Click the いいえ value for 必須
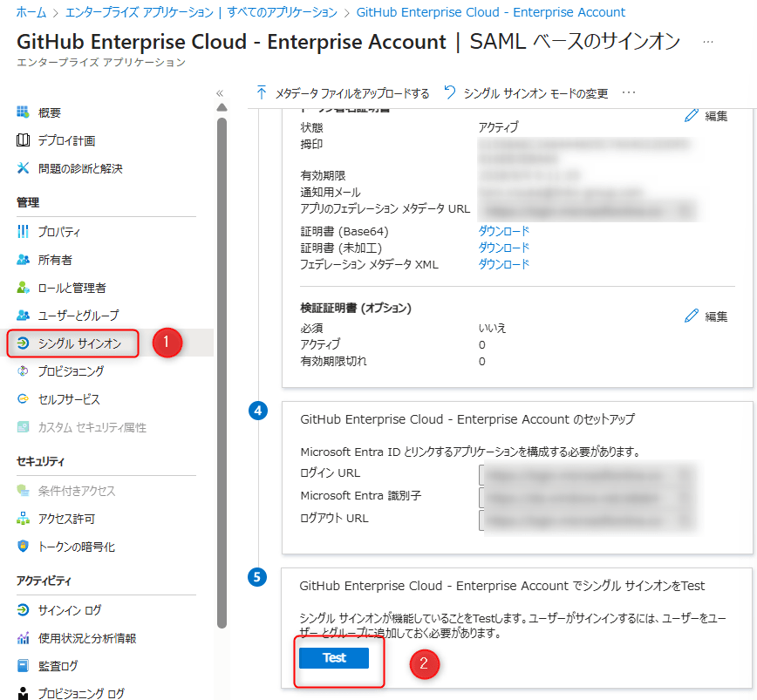757x700 pixels. [x=492, y=328]
